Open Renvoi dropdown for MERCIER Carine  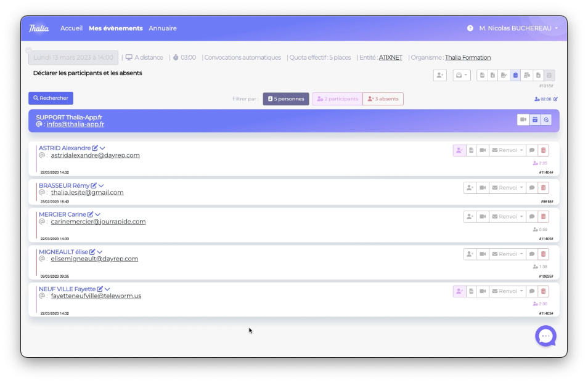508,217
